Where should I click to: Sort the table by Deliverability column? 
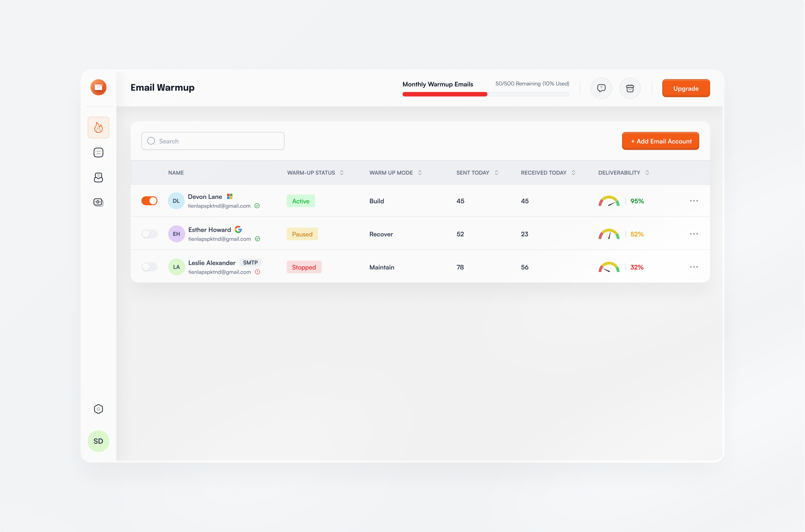[647, 173]
